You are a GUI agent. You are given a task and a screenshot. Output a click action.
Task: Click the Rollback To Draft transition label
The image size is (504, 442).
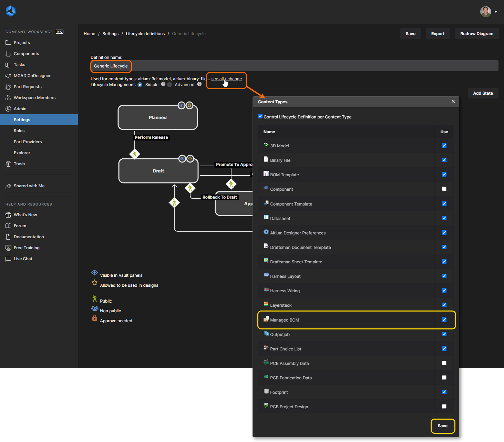click(x=220, y=197)
